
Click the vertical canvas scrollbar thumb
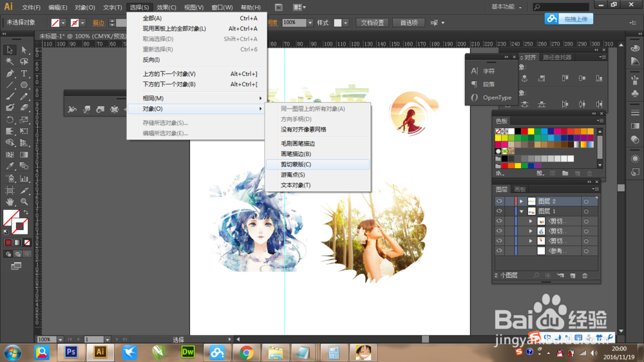tap(621, 188)
